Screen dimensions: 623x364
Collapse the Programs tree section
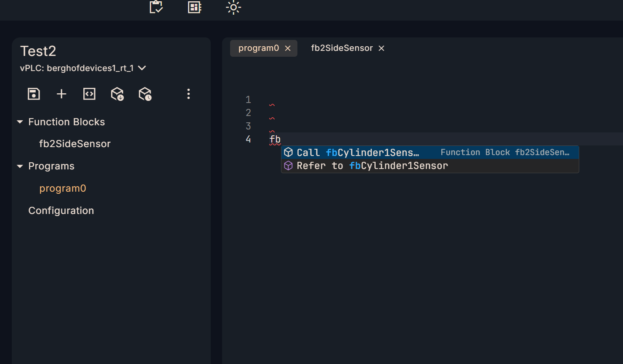point(20,166)
